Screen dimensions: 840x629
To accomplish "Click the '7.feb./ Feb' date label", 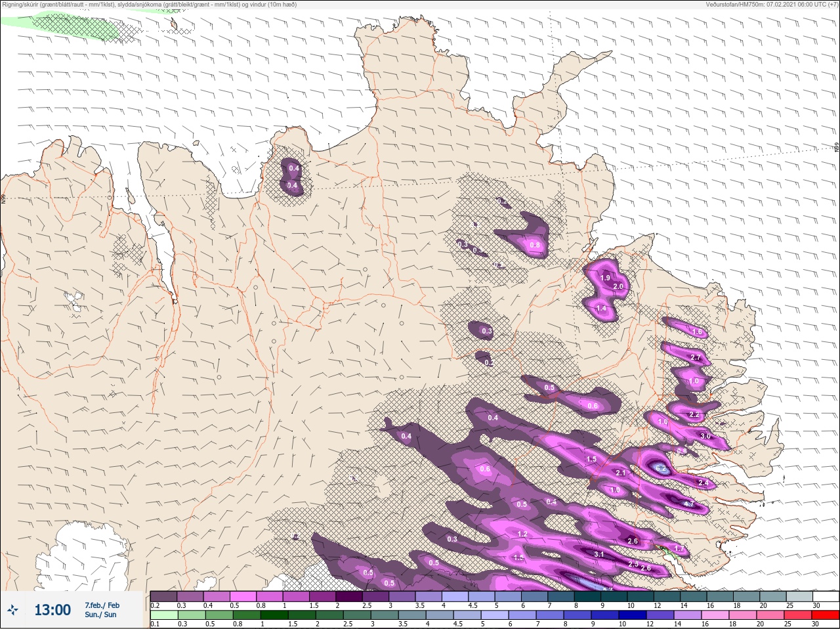I will (x=102, y=605).
